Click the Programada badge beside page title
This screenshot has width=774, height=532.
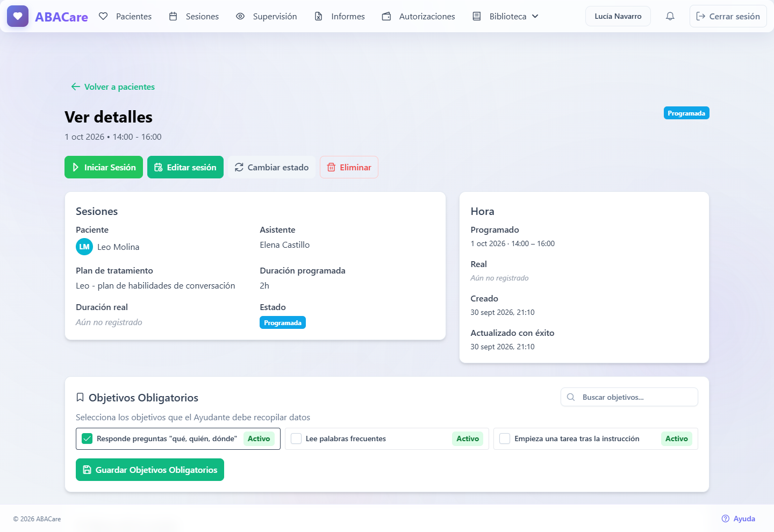[686, 113]
